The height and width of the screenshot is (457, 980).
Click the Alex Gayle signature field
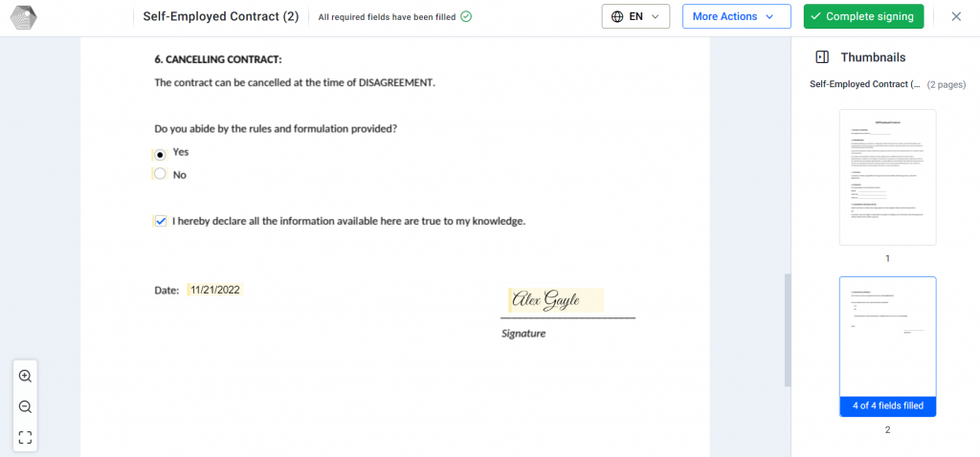(556, 300)
